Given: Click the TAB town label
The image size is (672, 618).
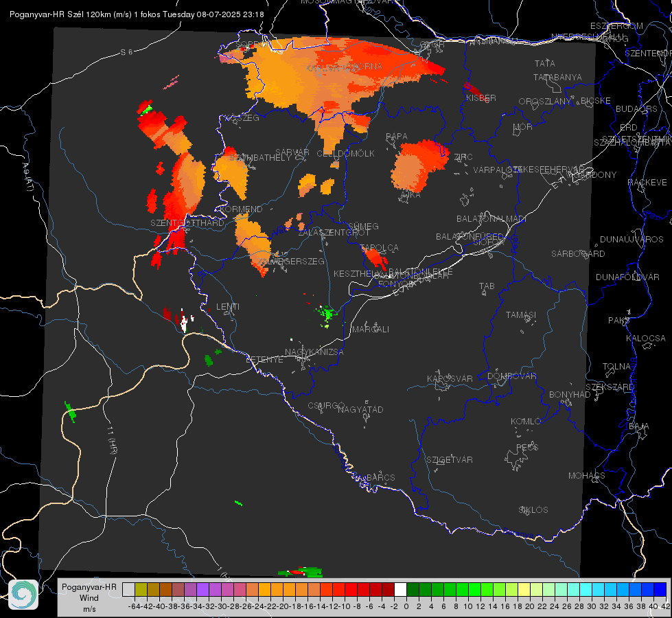Looking at the screenshot, I should pyautogui.click(x=487, y=286).
